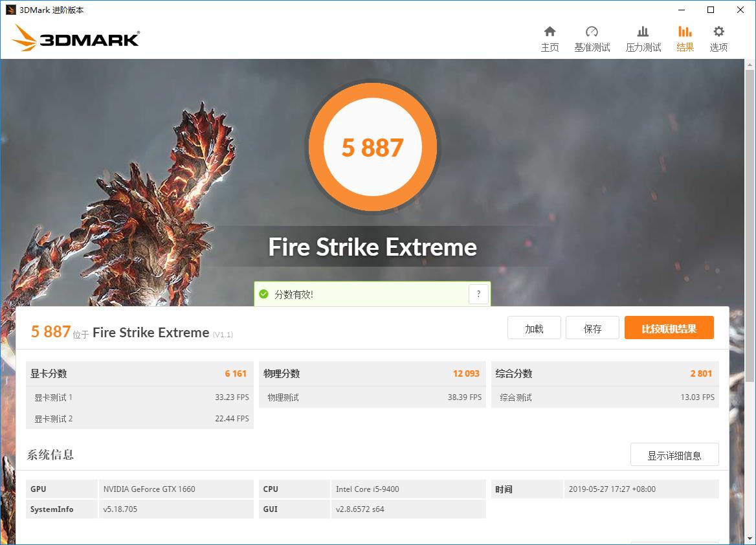Click the 5 887 score circle
This screenshot has height=545, width=756.
click(372, 147)
